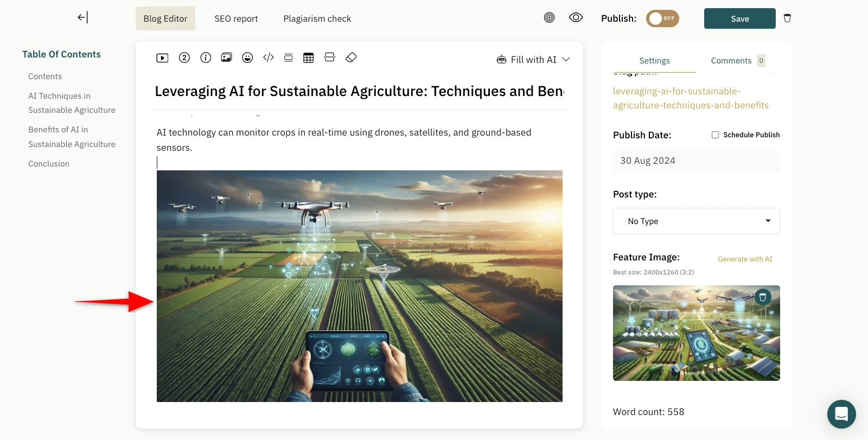Insert a code block

(269, 58)
